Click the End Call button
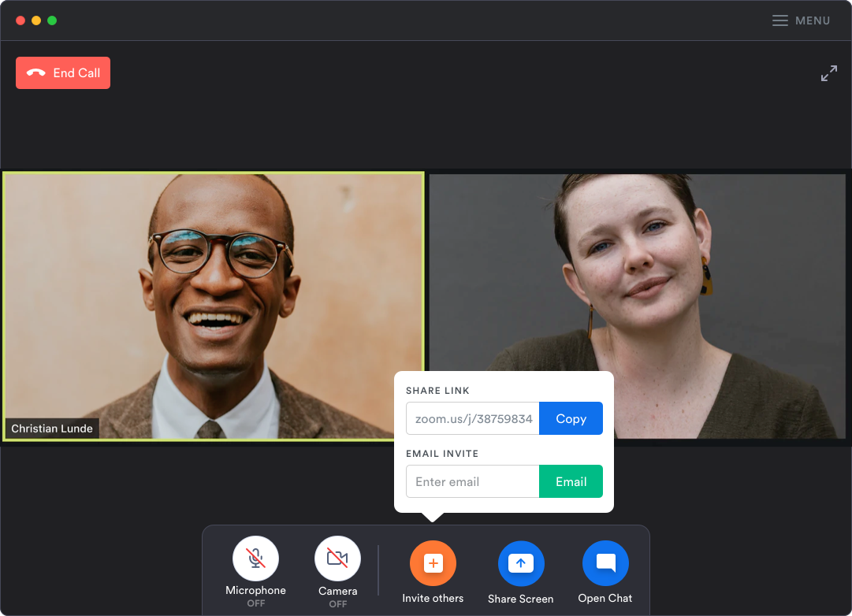 click(x=63, y=72)
